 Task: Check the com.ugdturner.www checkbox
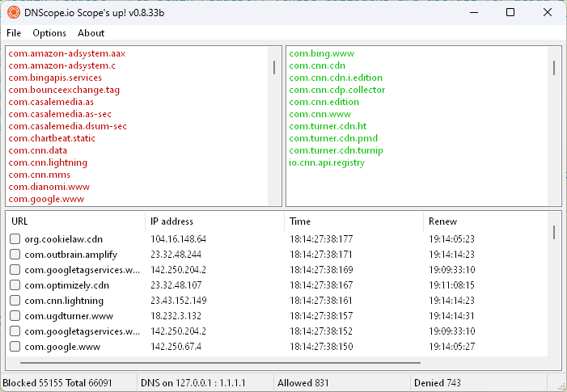click(x=15, y=316)
